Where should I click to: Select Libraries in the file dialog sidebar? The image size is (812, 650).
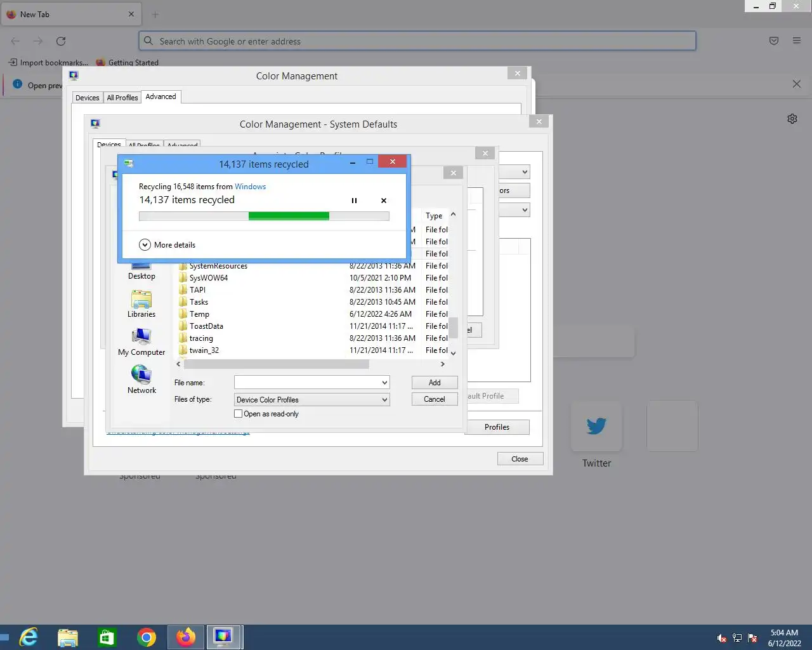point(141,304)
